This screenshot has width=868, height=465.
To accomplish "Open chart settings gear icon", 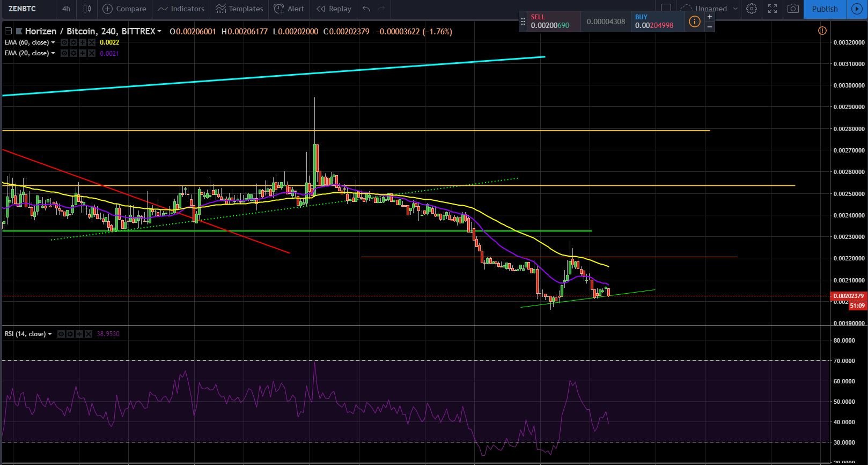I will [x=752, y=9].
